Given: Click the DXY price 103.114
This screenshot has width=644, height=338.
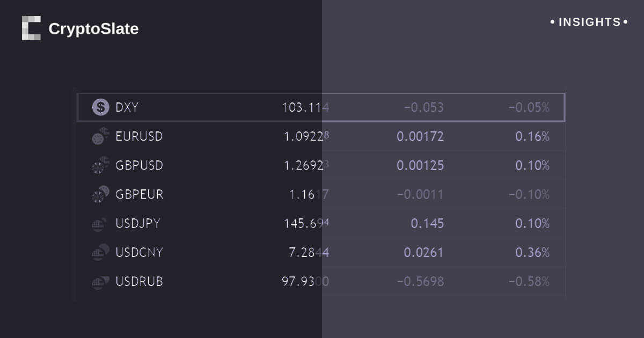Looking at the screenshot, I should pyautogui.click(x=305, y=107).
